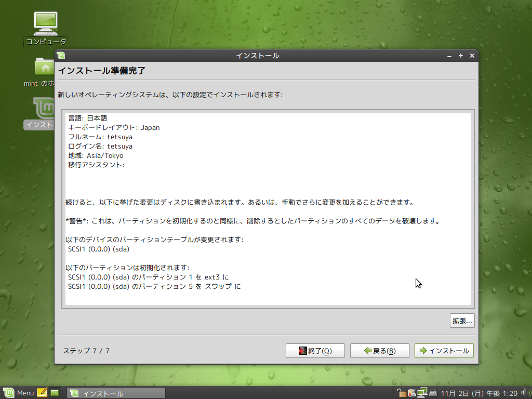Click the line 以下のデバイスのパーティションテーブルが変更されます:
The width and height of the screenshot is (532, 399).
154,240
